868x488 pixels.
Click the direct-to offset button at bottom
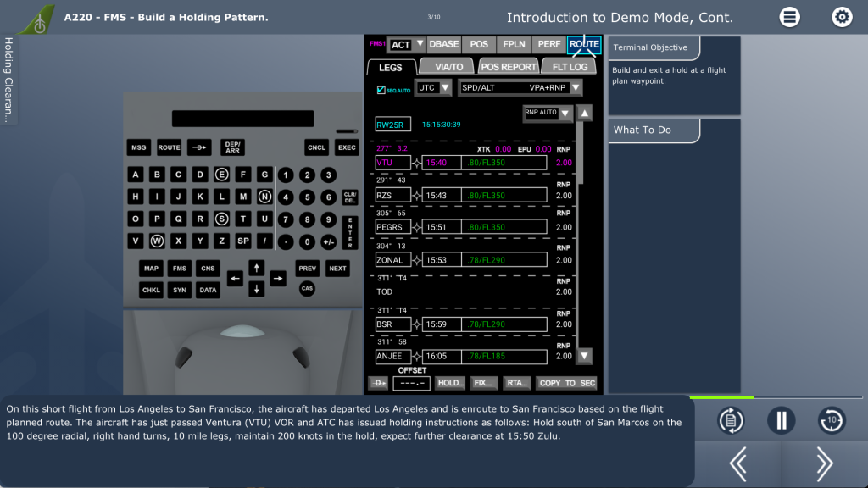coord(379,383)
